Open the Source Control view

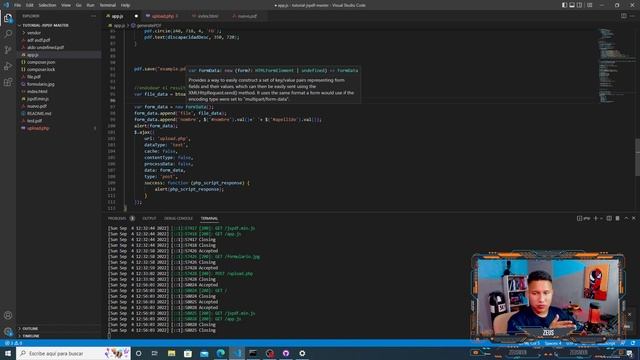point(8,50)
